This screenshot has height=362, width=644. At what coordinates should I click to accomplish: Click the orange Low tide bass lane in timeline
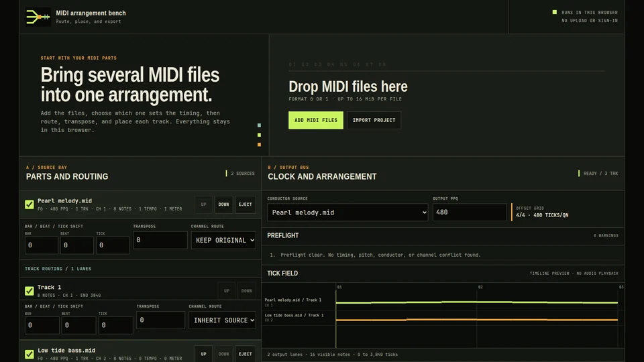tap(476, 319)
